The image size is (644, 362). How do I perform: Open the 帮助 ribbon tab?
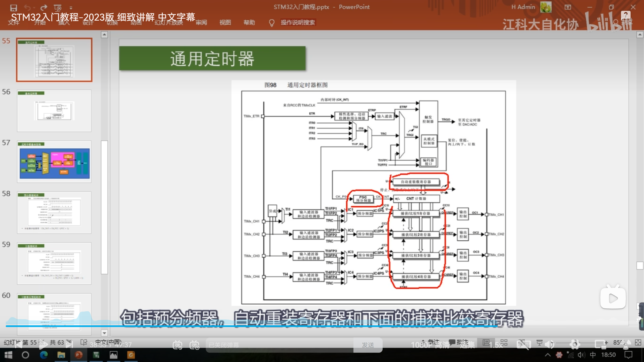pyautogui.click(x=249, y=22)
